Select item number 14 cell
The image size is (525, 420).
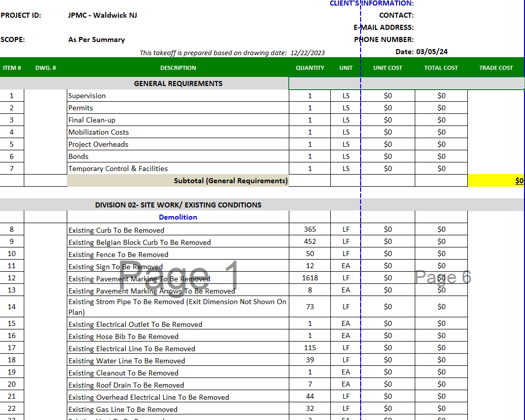(x=12, y=307)
